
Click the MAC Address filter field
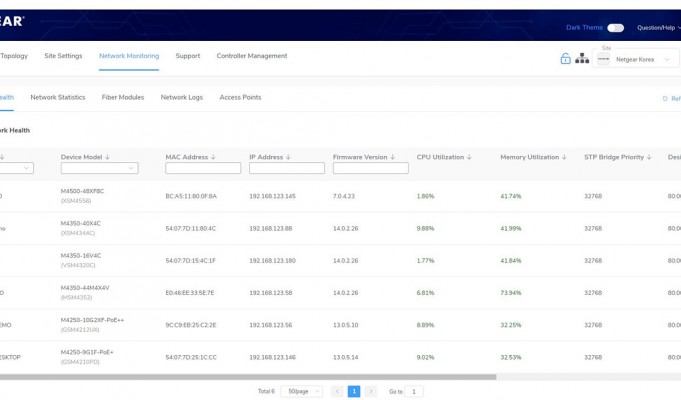click(203, 168)
